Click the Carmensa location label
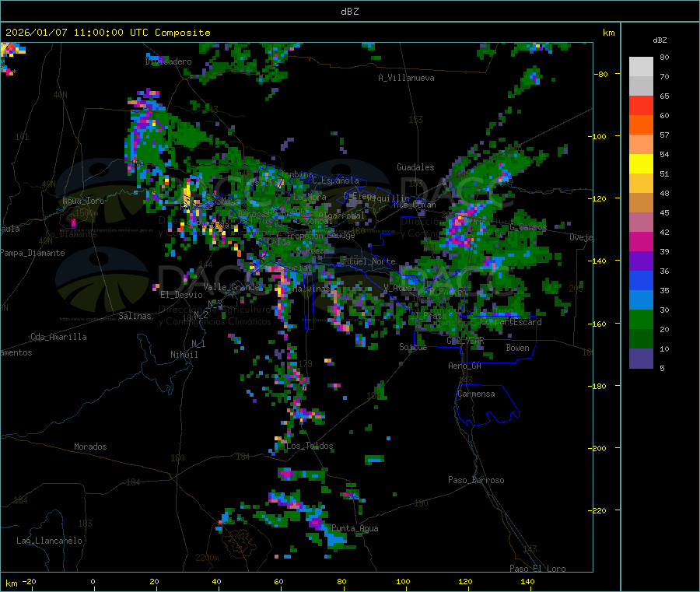This screenshot has height=592, width=700. (476, 394)
